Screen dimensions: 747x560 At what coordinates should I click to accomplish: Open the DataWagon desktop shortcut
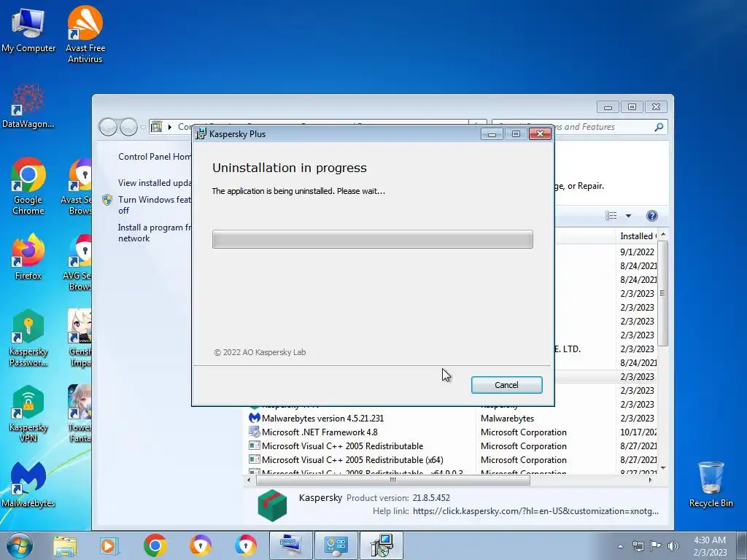click(28, 106)
